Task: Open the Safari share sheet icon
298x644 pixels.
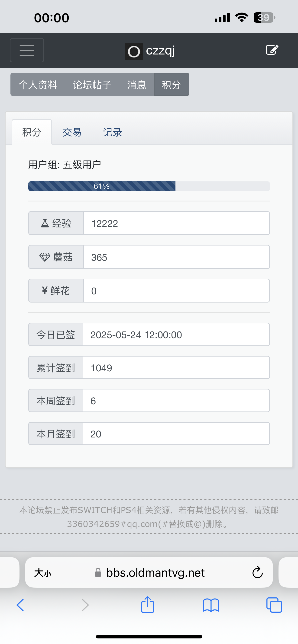Action: point(148,605)
